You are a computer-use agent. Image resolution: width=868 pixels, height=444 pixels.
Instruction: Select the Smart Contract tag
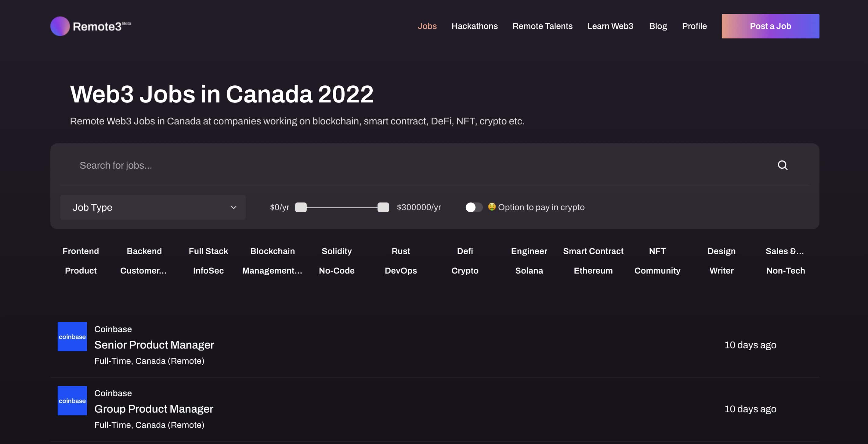(x=593, y=251)
